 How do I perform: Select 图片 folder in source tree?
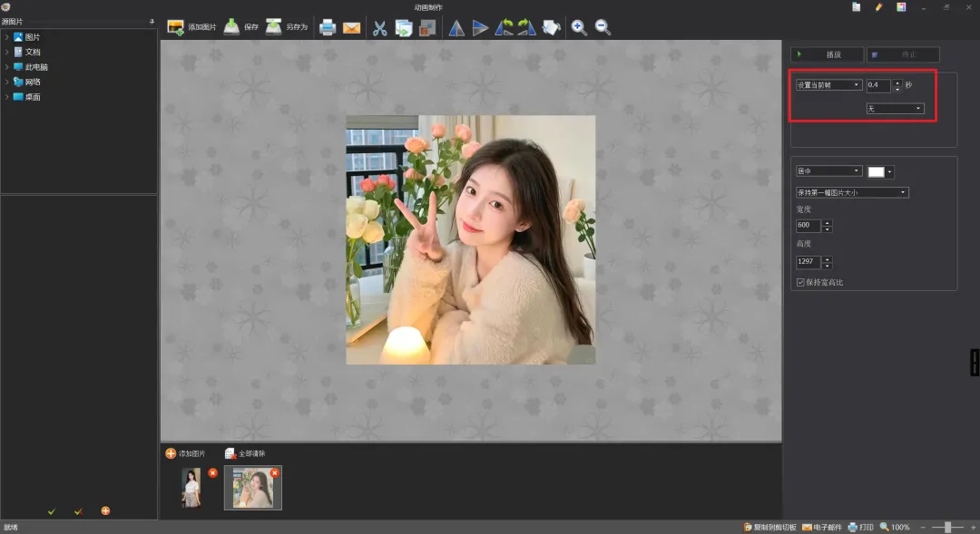[27, 37]
